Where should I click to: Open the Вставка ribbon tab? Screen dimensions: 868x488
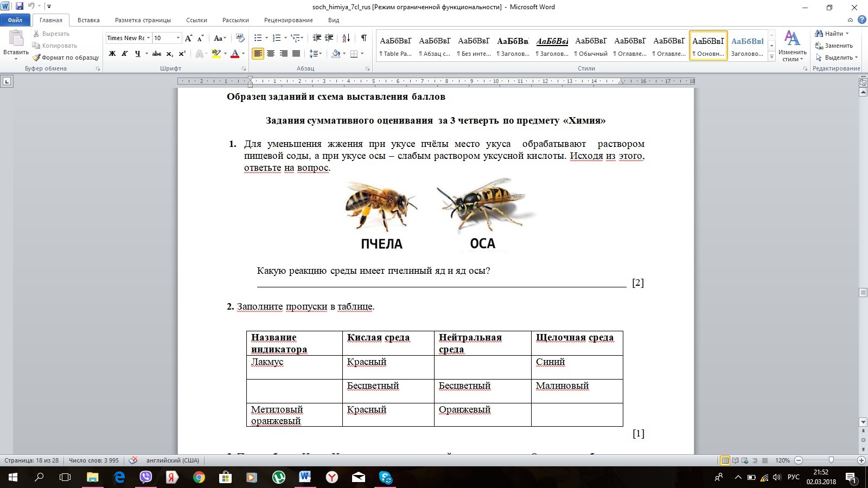click(88, 20)
